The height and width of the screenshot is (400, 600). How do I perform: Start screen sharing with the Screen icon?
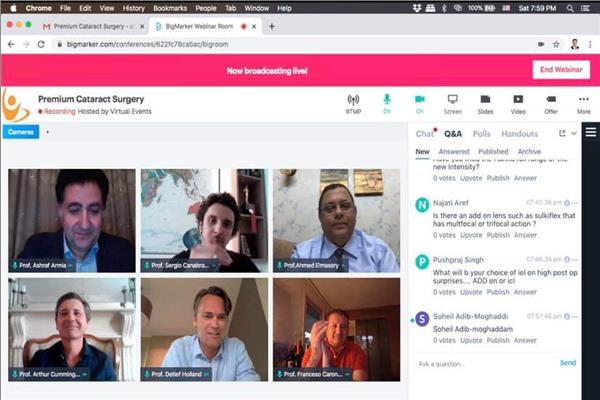452,103
